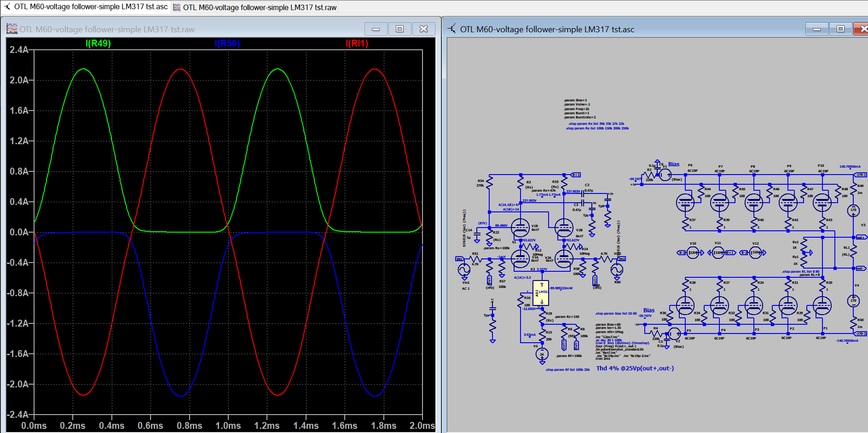Select the P1 6C19P output tube
The height and width of the screenshot is (433, 868).
822,305
